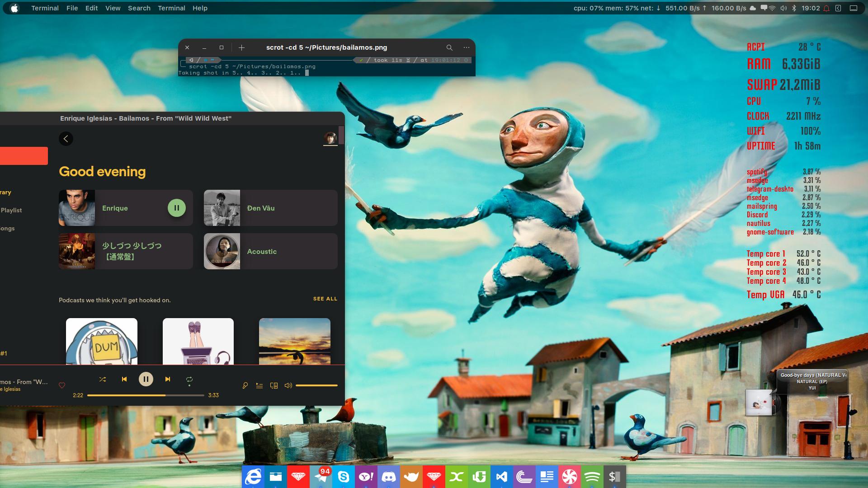Open the new tab plus in the terminal
The width and height of the screenshot is (868, 488).
pyautogui.click(x=242, y=47)
